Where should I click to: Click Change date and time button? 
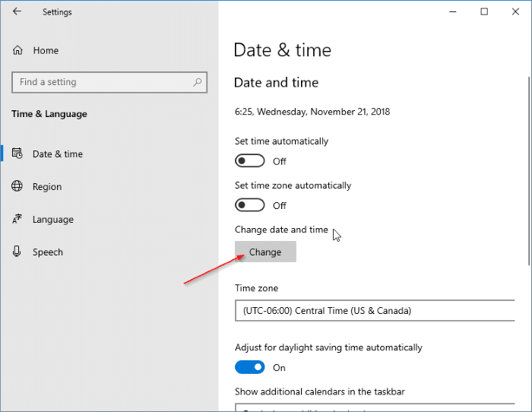click(265, 252)
